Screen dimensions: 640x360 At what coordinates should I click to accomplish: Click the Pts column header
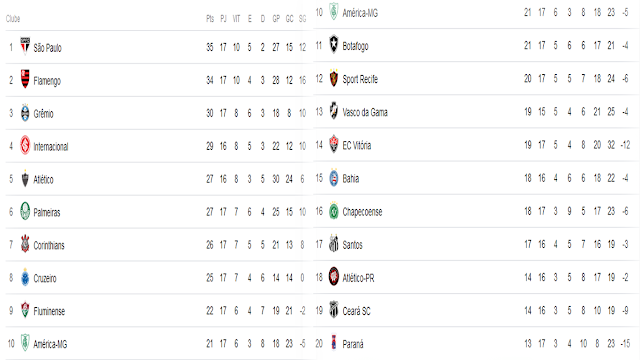coord(210,19)
